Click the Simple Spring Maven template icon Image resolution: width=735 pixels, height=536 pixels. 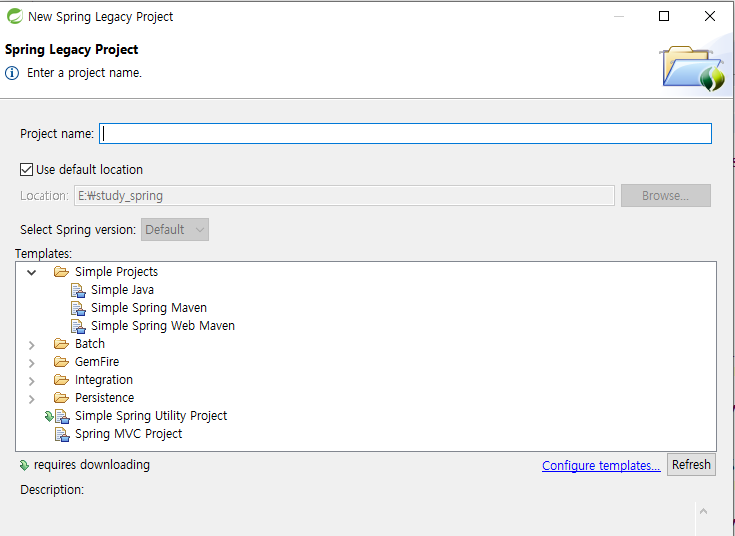pos(78,308)
